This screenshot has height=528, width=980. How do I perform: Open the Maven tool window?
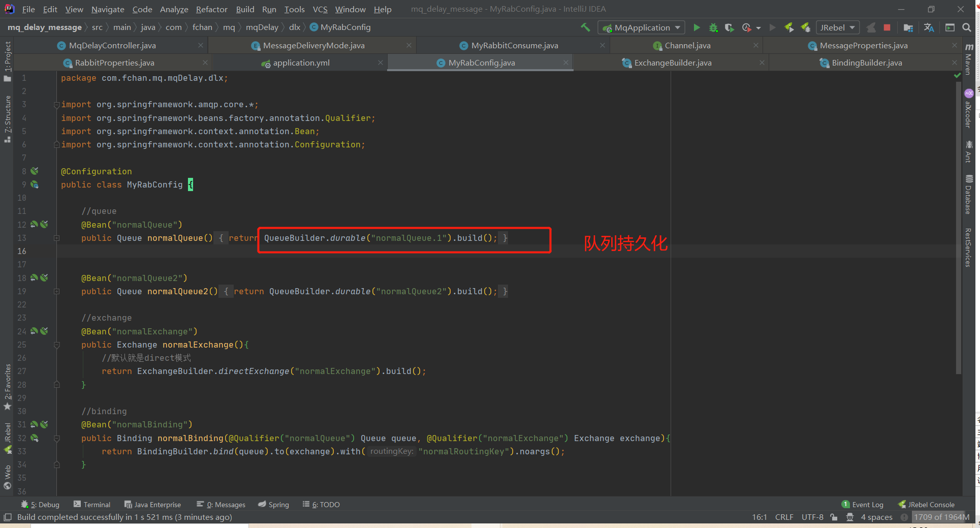969,59
